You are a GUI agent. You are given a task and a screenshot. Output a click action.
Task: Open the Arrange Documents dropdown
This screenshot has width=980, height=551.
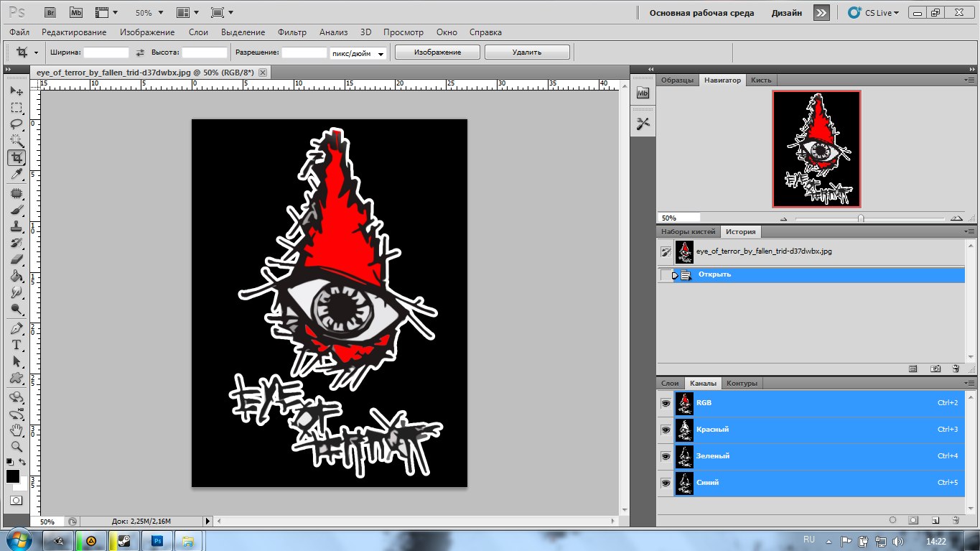click(x=189, y=13)
